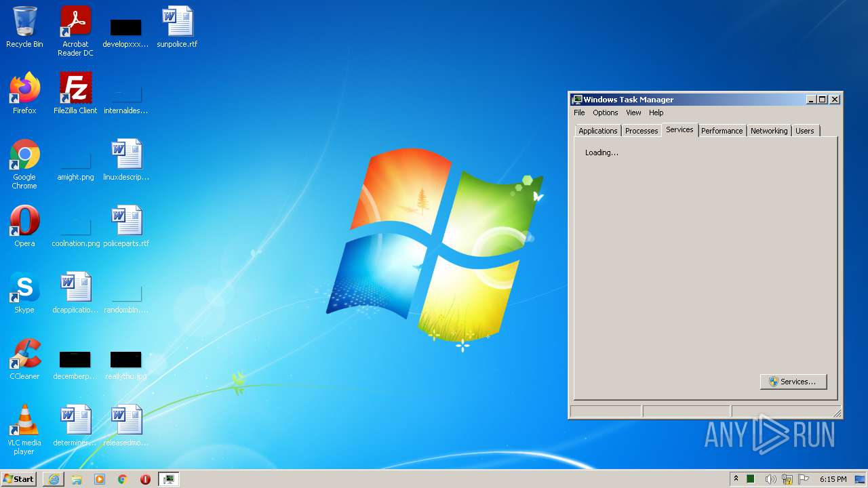
Task: Click the Opera icon in the taskbar
Action: [x=145, y=479]
